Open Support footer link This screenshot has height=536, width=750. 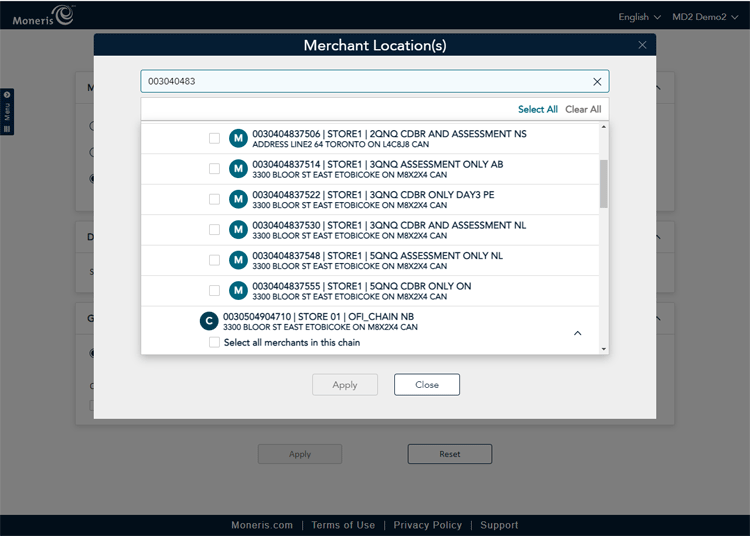click(x=499, y=525)
